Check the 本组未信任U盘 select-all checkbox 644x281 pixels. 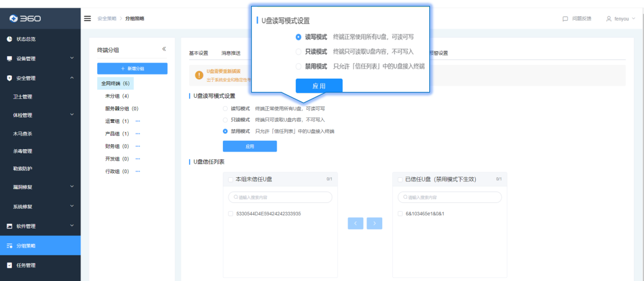pos(230,180)
